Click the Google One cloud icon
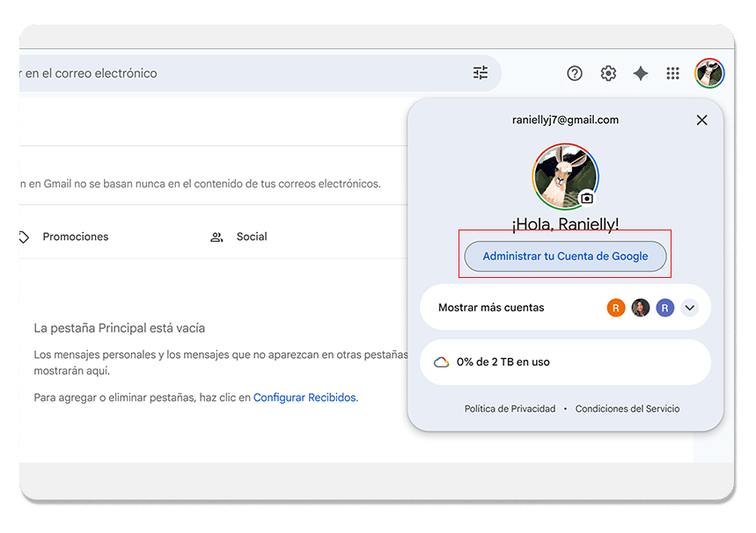This screenshot has height=533, width=756. pyautogui.click(x=442, y=362)
